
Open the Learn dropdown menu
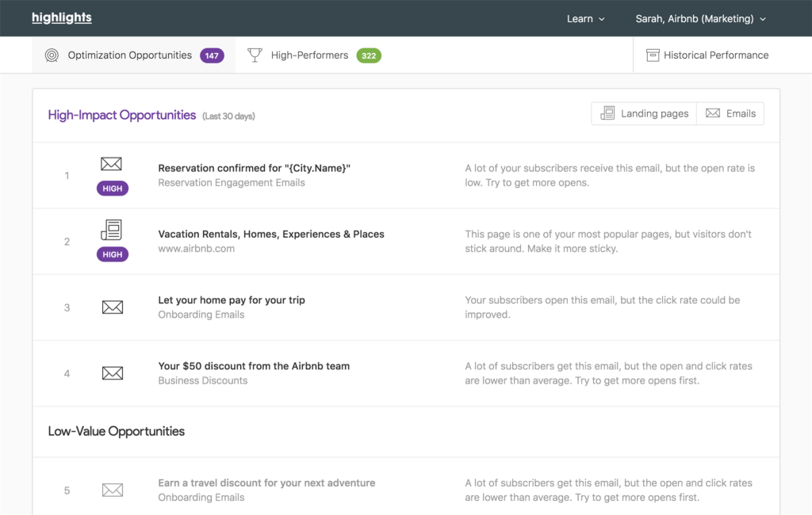click(585, 19)
